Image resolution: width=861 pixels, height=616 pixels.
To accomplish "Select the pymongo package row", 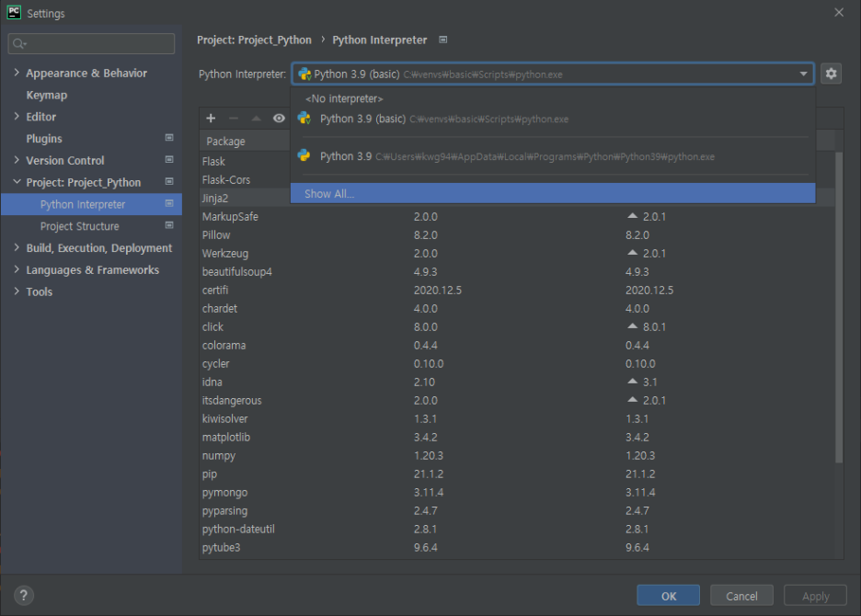I will (517, 493).
